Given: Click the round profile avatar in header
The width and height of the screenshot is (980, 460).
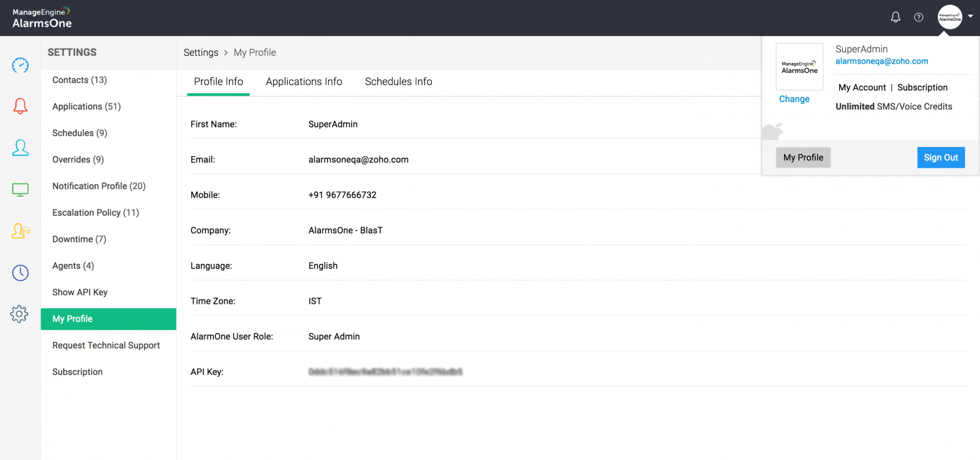Looking at the screenshot, I should pos(950,17).
